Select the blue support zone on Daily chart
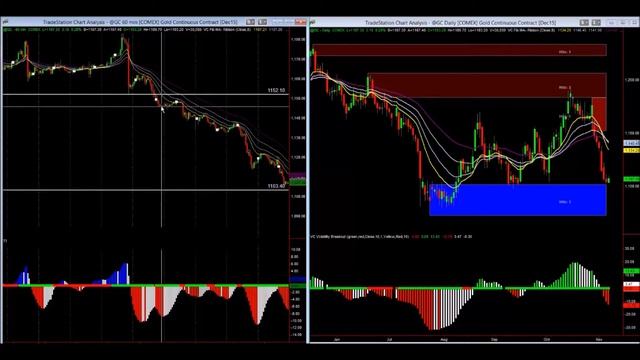 518,200
